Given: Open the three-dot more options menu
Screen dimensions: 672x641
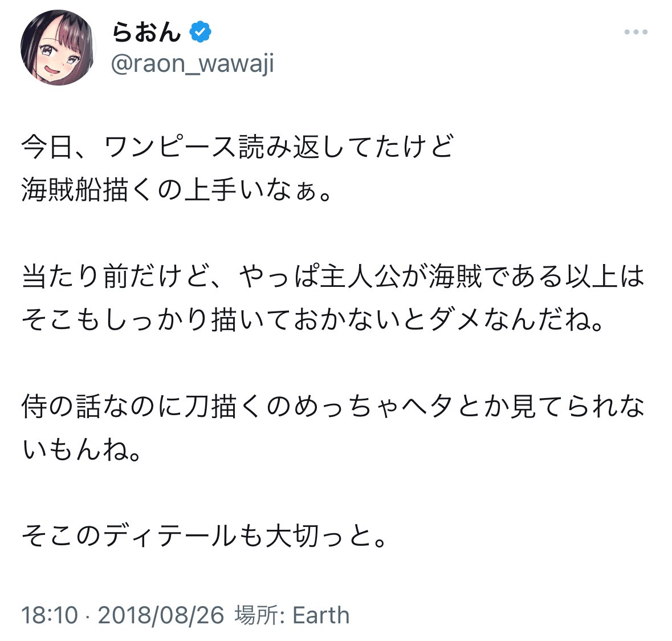Looking at the screenshot, I should 636,33.
